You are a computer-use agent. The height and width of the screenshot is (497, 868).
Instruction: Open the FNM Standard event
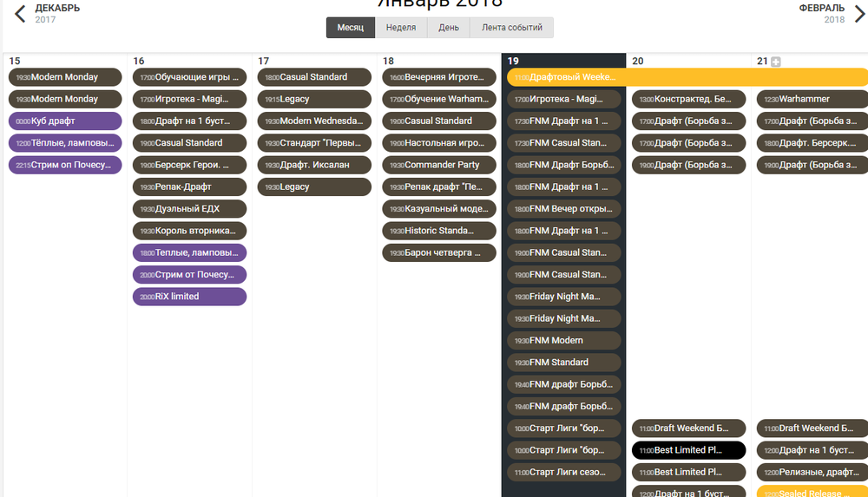[564, 363]
